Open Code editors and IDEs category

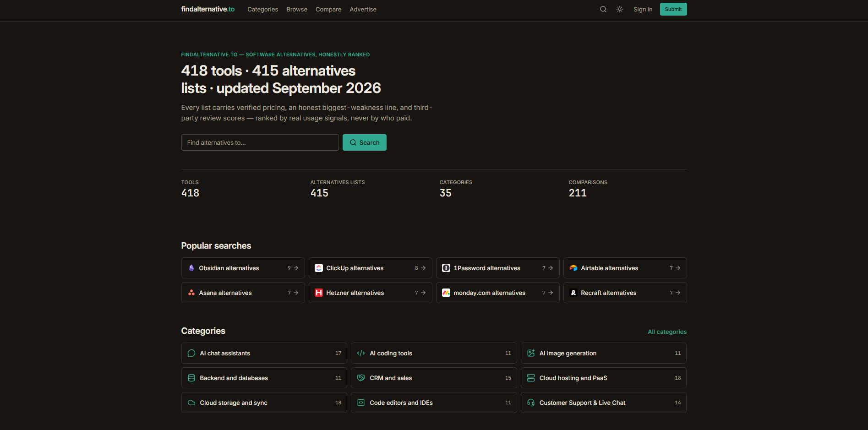[434, 403]
